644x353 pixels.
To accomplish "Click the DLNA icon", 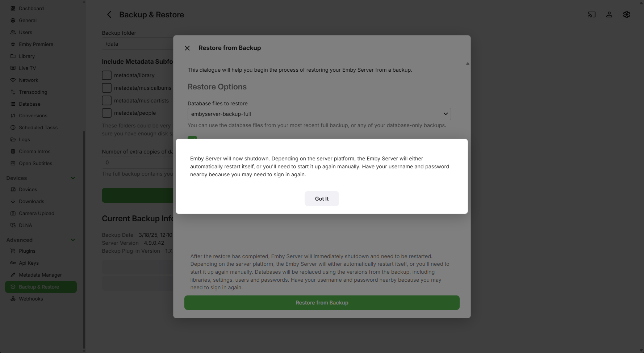I will click(x=13, y=225).
